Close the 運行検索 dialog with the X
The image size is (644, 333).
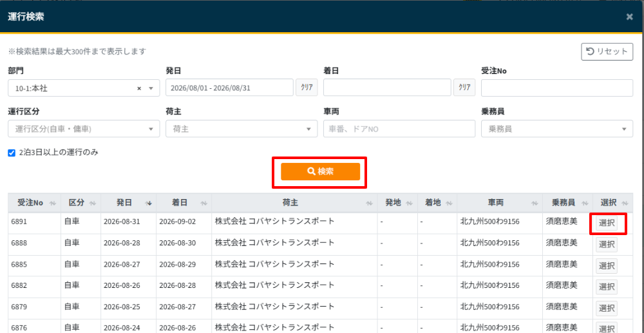(629, 17)
